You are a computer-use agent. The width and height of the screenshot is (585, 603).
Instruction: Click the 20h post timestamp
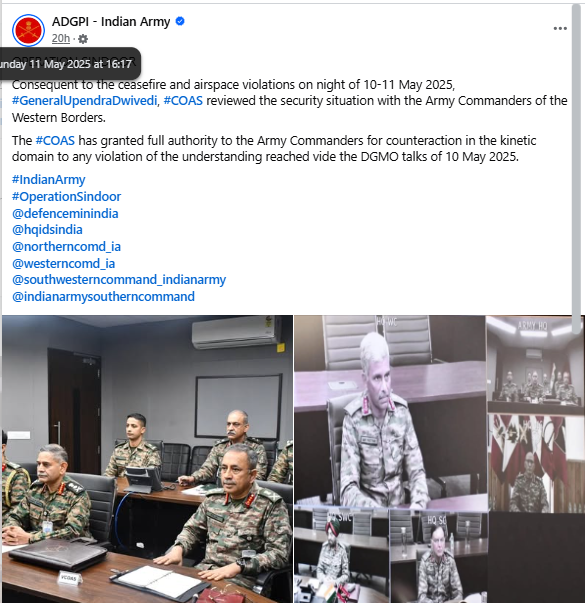click(61, 38)
